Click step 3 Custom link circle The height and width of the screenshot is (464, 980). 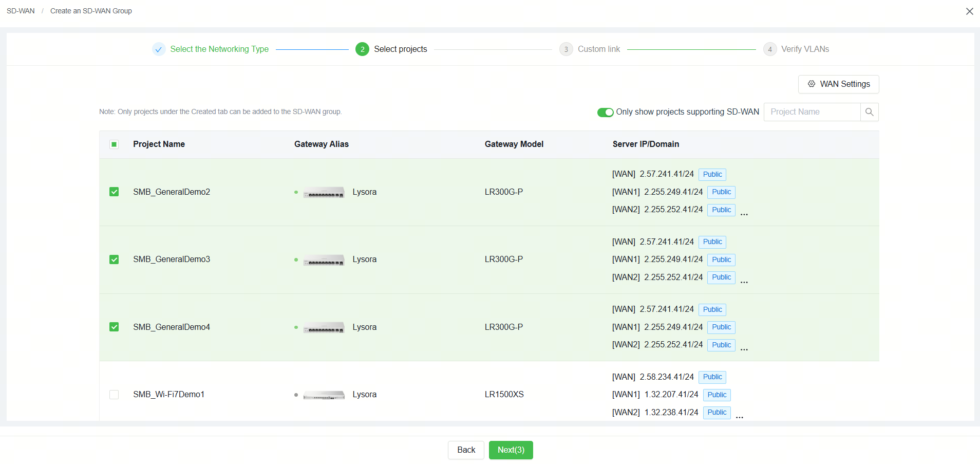point(566,49)
